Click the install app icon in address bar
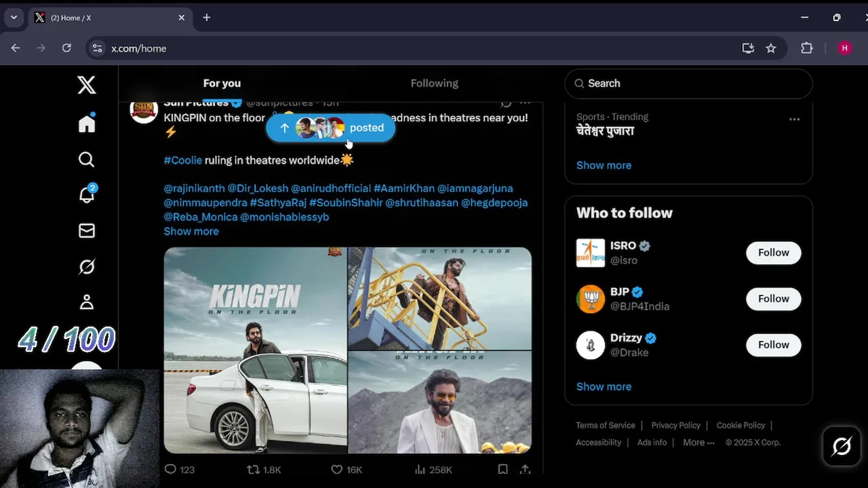This screenshot has width=868, height=488. [748, 48]
